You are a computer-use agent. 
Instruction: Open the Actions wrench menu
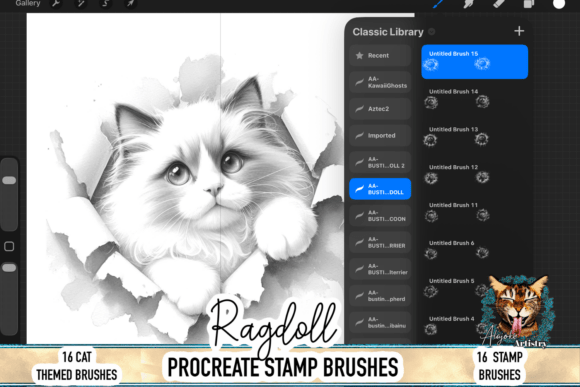(56, 4)
